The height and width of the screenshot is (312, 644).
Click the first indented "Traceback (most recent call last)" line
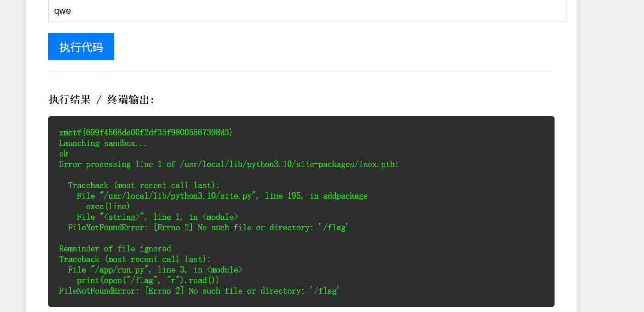click(x=144, y=185)
